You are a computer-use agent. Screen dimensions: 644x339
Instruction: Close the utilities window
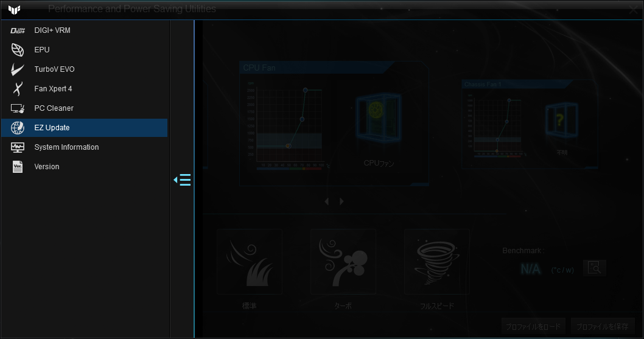pyautogui.click(x=633, y=10)
